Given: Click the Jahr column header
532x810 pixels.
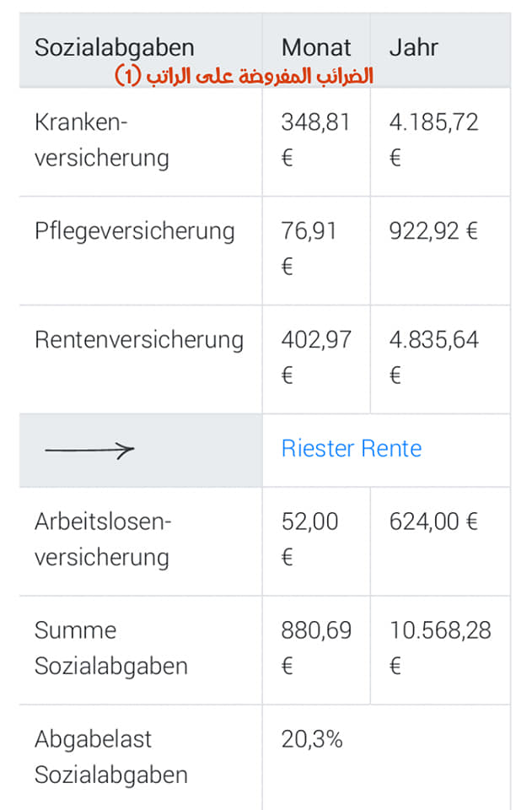Looking at the screenshot, I should [413, 47].
